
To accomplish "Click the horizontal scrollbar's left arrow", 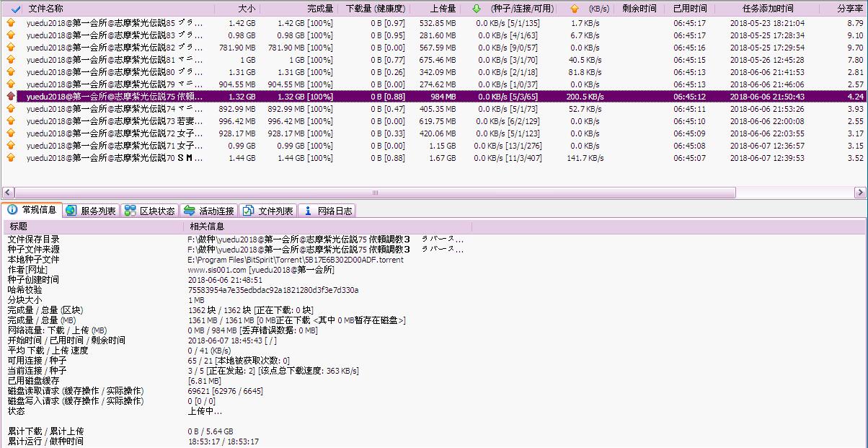I will point(9,193).
